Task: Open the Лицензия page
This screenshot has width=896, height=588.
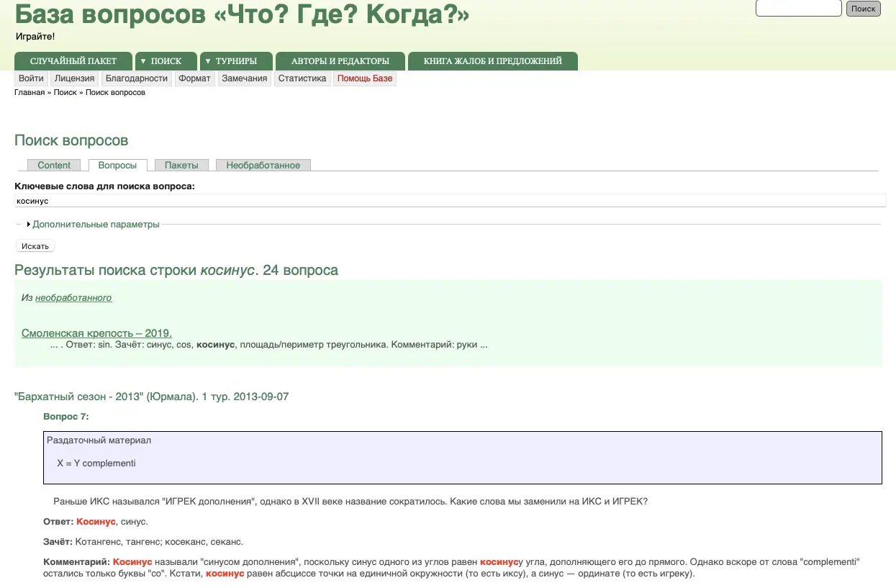Action: point(74,78)
